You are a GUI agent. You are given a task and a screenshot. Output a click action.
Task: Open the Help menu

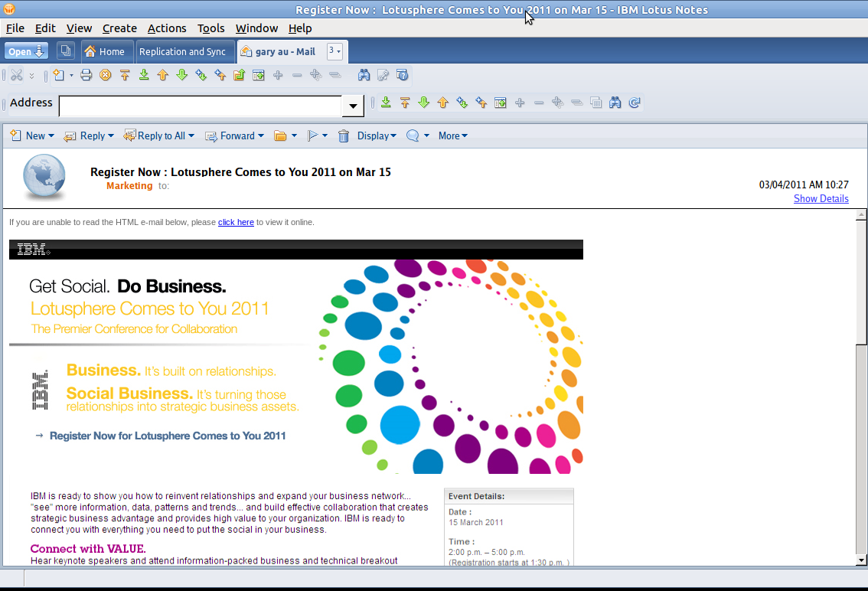click(300, 28)
